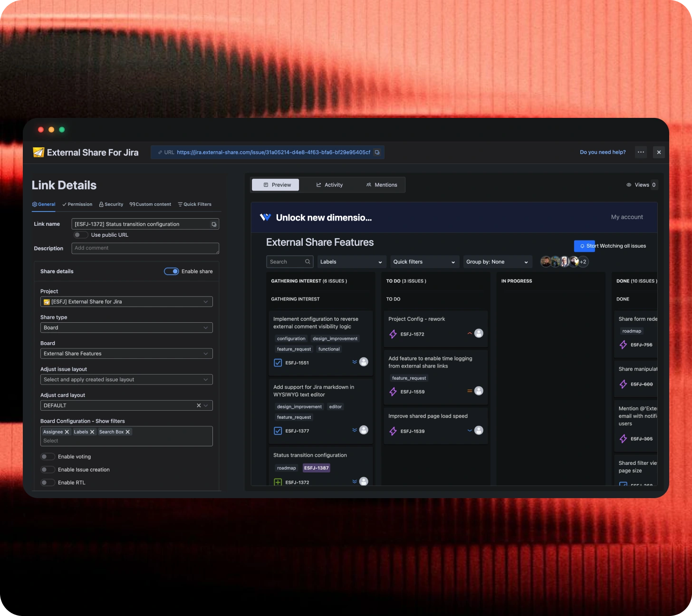692x616 pixels.
Task: Click the feature_request label on ESFJ-1559
Action: click(x=409, y=378)
